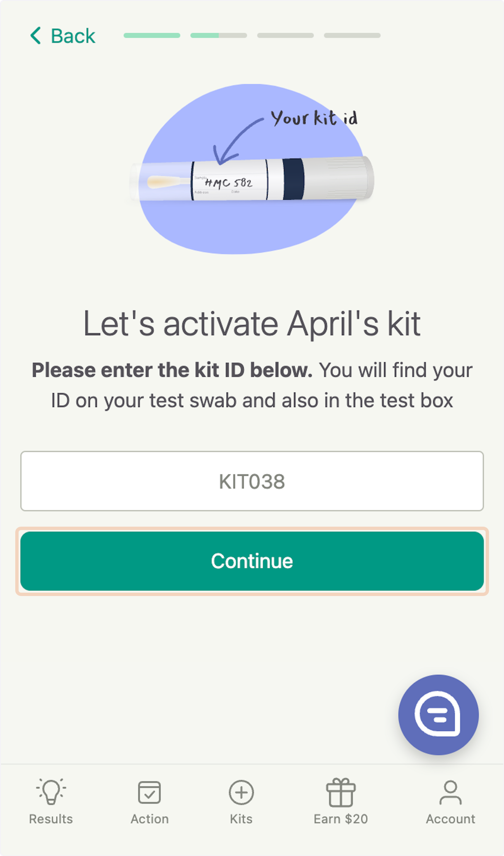
Task: Click the fourth progress step bar
Action: [352, 35]
